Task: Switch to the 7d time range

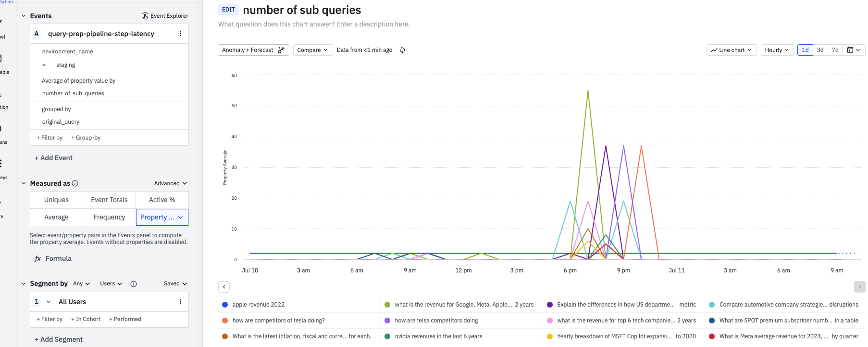Action: pyautogui.click(x=835, y=50)
